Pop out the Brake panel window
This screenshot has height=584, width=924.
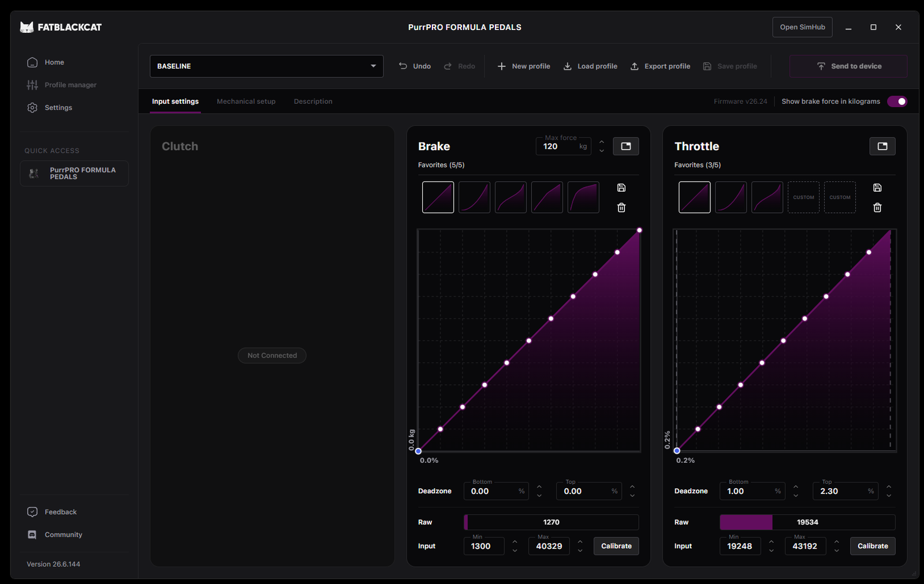coord(626,146)
